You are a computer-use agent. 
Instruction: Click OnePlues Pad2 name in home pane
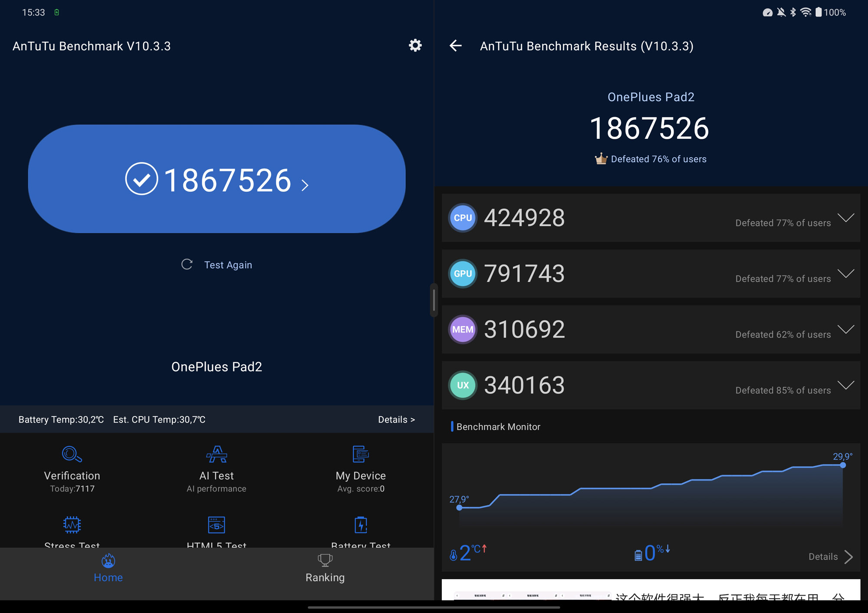coord(217,367)
